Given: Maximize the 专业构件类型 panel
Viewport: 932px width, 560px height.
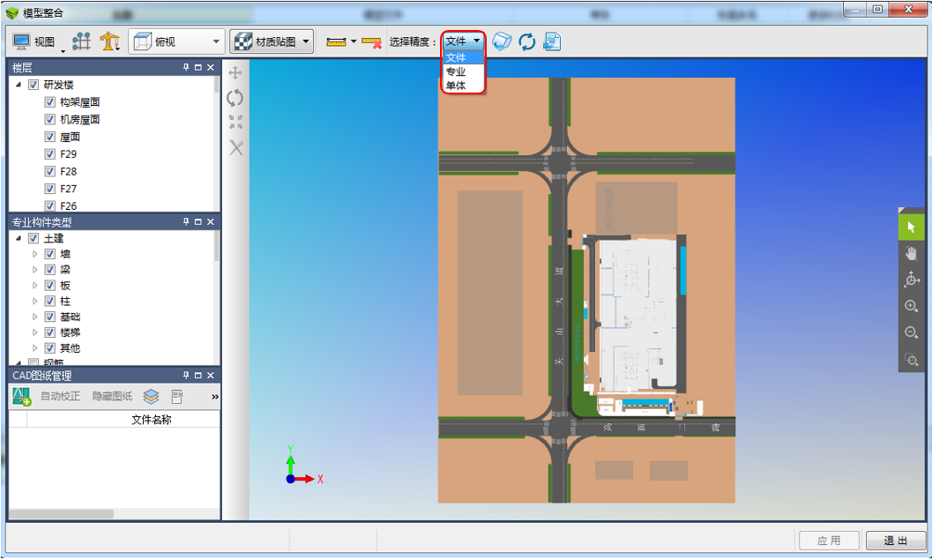Looking at the screenshot, I should click(x=198, y=221).
